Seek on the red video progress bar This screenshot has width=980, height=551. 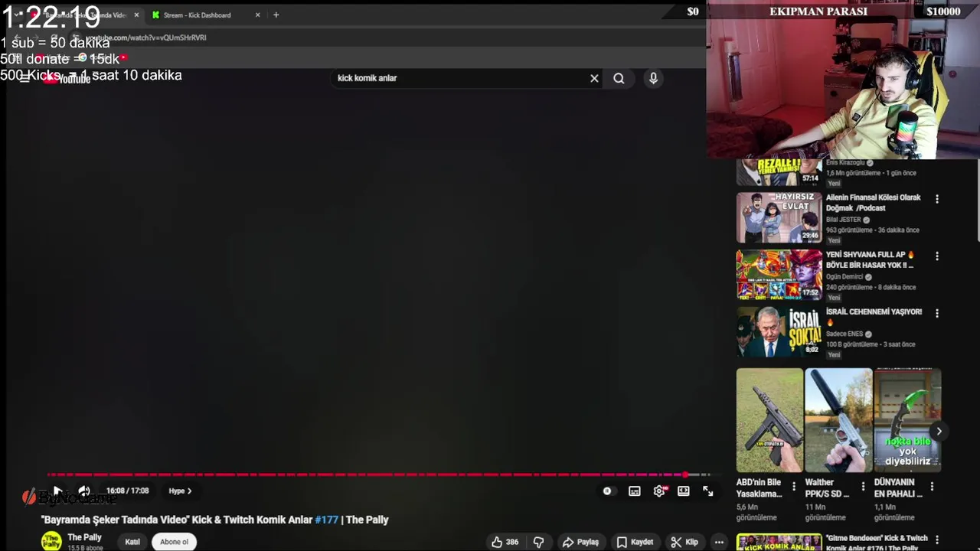pos(379,474)
